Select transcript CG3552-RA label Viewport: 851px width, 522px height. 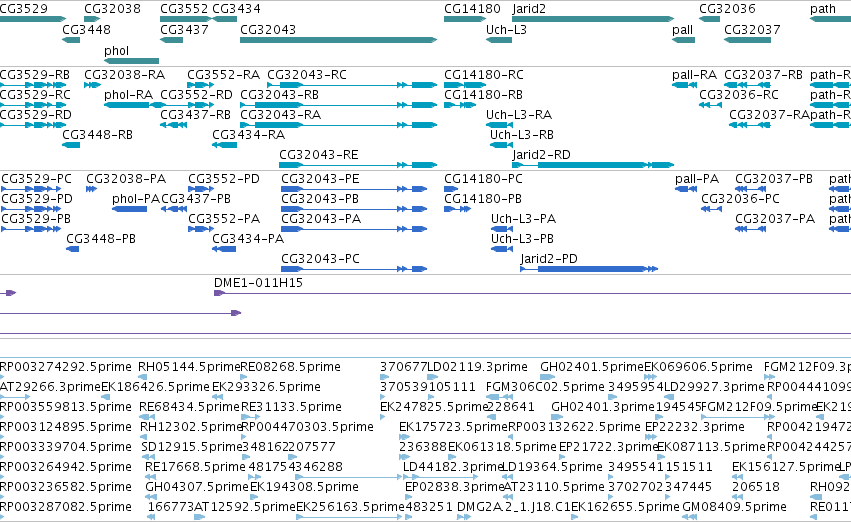pyautogui.click(x=224, y=74)
